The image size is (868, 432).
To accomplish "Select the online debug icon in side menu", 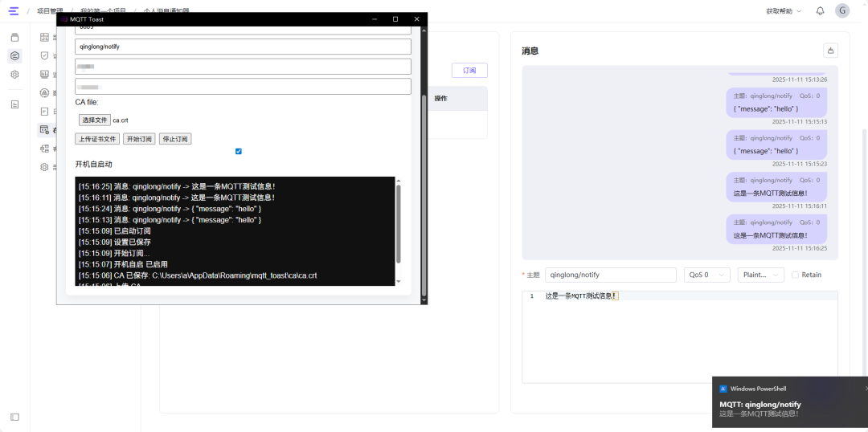I will [x=44, y=130].
